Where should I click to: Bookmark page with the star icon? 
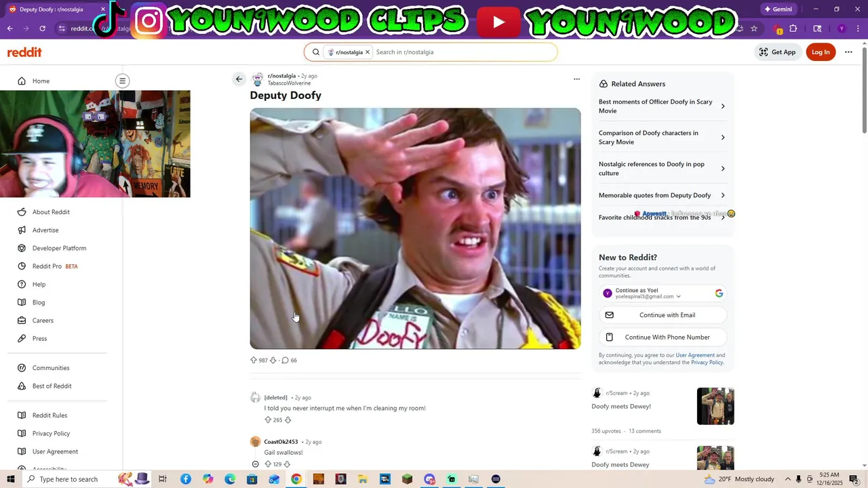click(753, 28)
